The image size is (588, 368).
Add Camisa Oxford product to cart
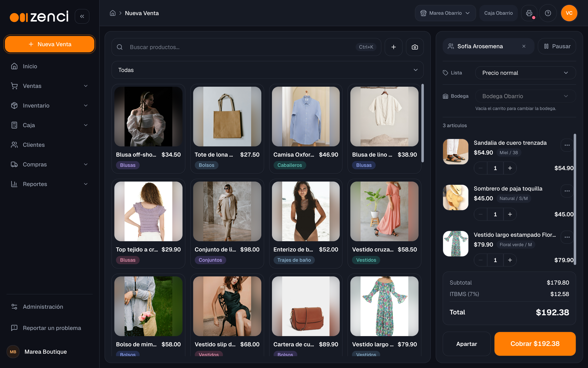point(306,129)
